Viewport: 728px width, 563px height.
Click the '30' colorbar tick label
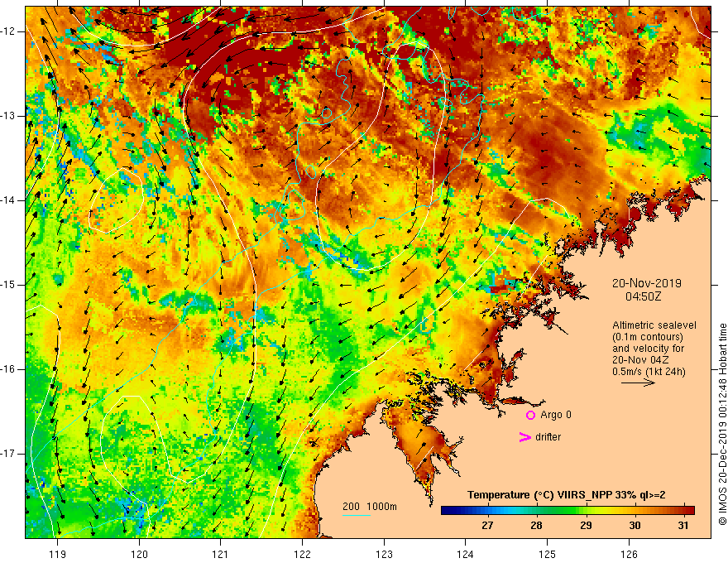pyautogui.click(x=635, y=526)
